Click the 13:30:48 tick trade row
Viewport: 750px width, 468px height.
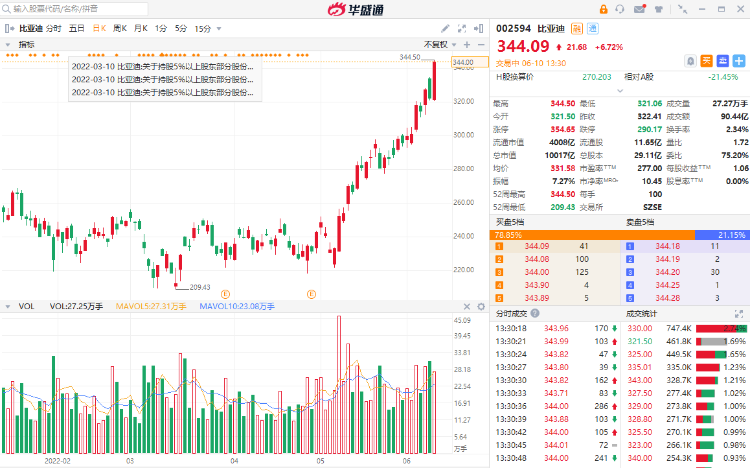click(x=556, y=458)
